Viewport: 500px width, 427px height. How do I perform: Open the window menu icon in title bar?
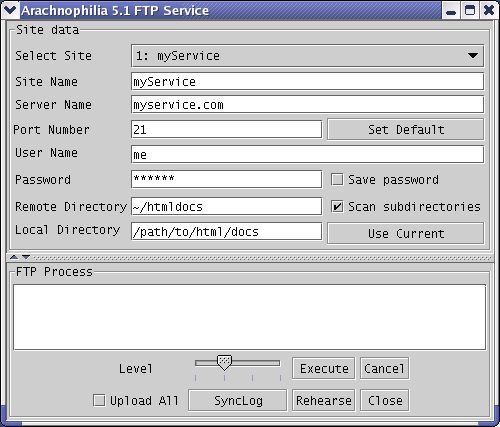click(10, 10)
